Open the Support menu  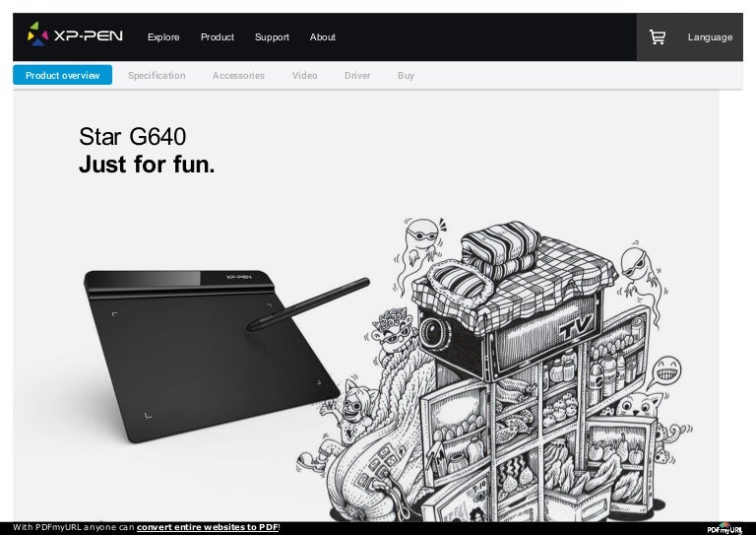pyautogui.click(x=272, y=37)
